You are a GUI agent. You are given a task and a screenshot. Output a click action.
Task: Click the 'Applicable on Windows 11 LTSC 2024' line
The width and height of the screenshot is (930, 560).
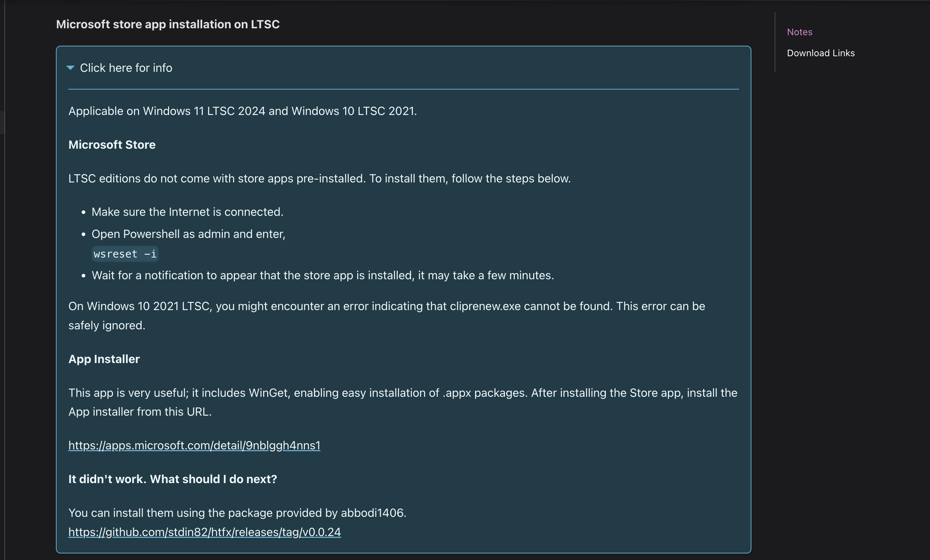coord(242,111)
